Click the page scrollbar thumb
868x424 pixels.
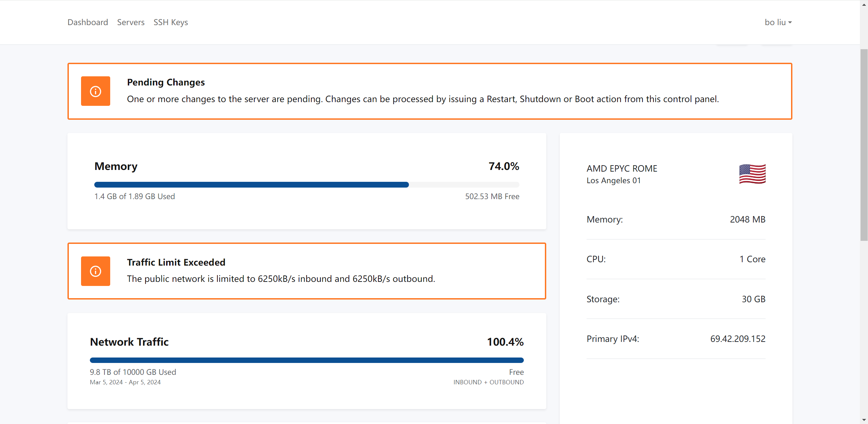pos(864,145)
